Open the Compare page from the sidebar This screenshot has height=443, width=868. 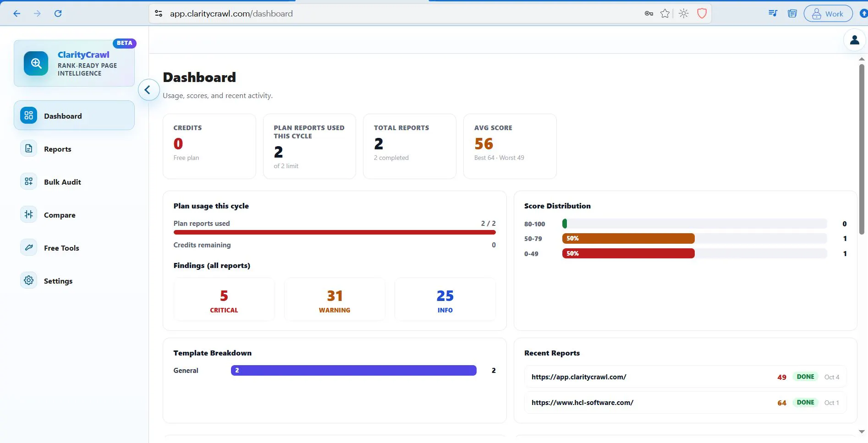(74, 215)
